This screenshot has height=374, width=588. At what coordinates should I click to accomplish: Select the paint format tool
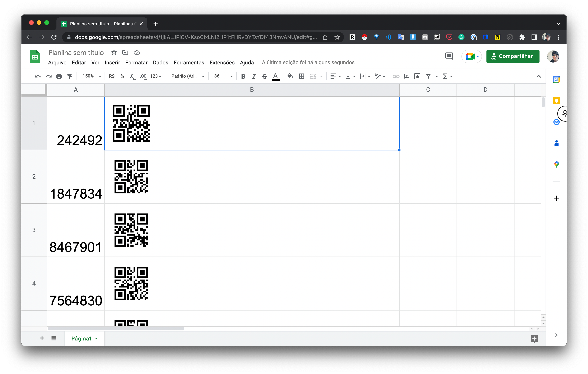pyautogui.click(x=70, y=76)
